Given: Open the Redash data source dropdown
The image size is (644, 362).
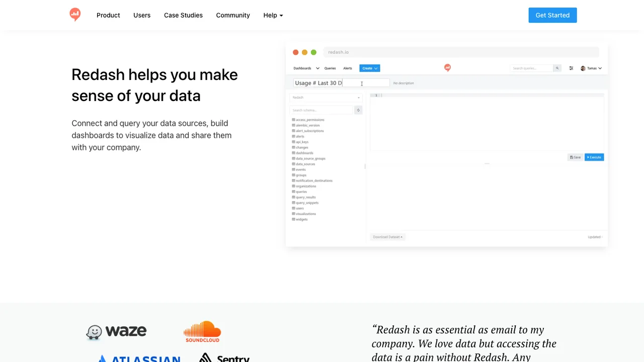Looking at the screenshot, I should tap(326, 98).
